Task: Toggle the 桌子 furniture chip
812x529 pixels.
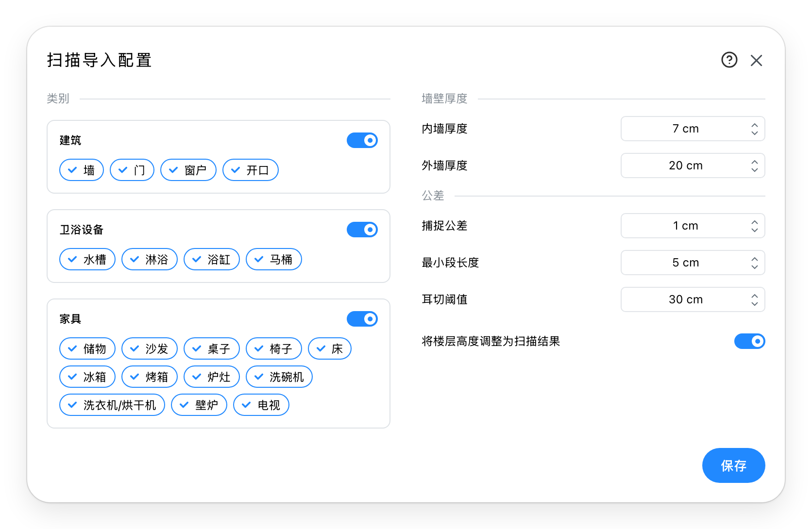Action: click(212, 348)
